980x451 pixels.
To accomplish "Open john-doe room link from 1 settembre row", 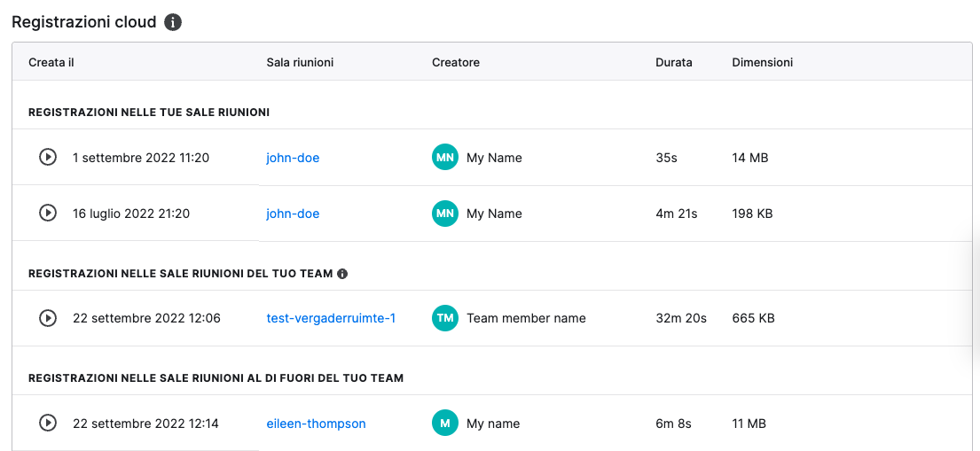I will (x=293, y=158).
